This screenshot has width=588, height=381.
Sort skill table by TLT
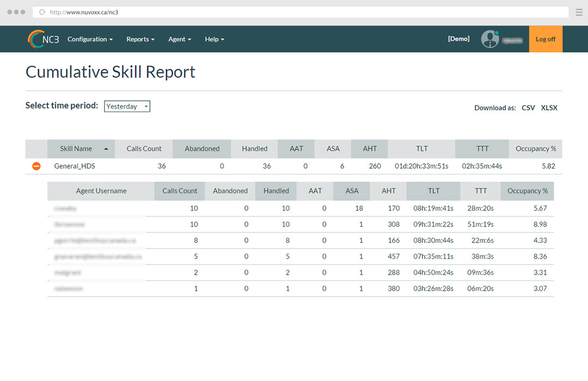pos(421,149)
